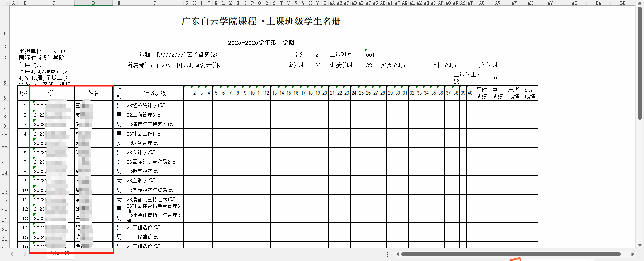Click the 姓名 header cell

click(x=93, y=93)
